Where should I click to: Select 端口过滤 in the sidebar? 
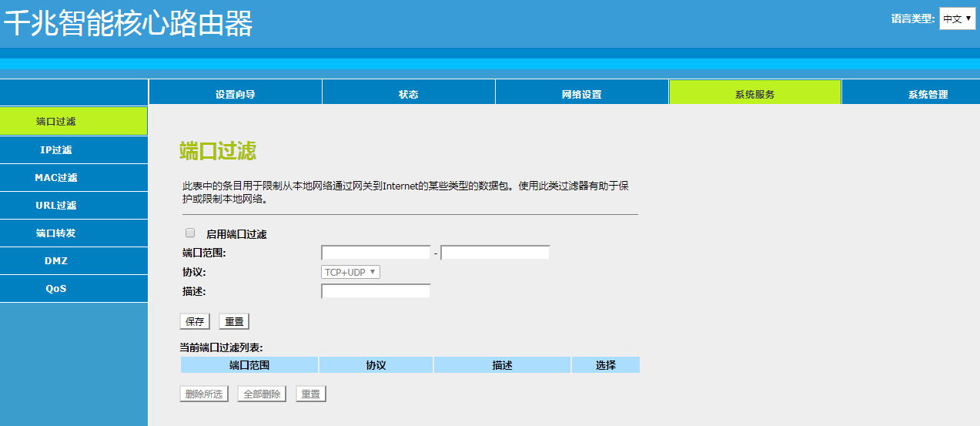56,122
